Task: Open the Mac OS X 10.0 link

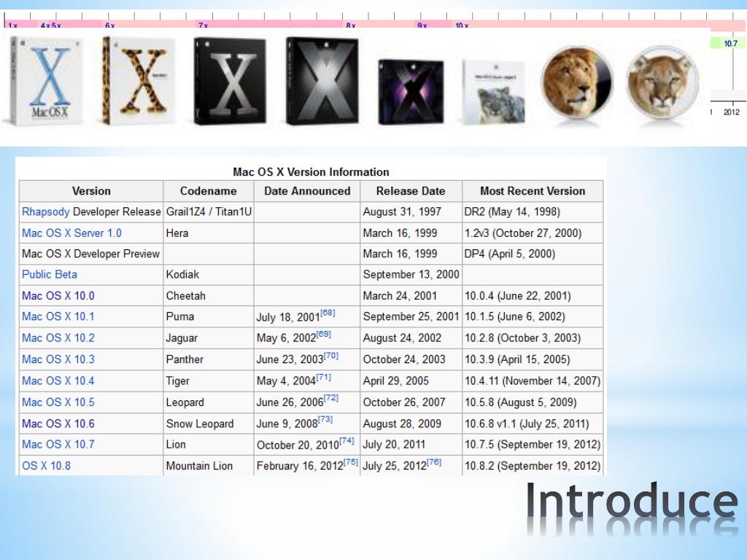Action: coord(58,296)
